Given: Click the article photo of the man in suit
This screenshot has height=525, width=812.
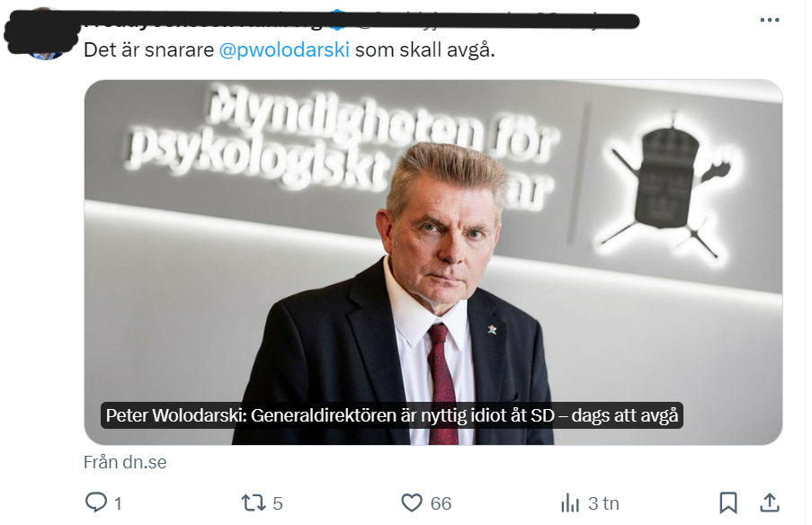Looking at the screenshot, I should click(433, 262).
